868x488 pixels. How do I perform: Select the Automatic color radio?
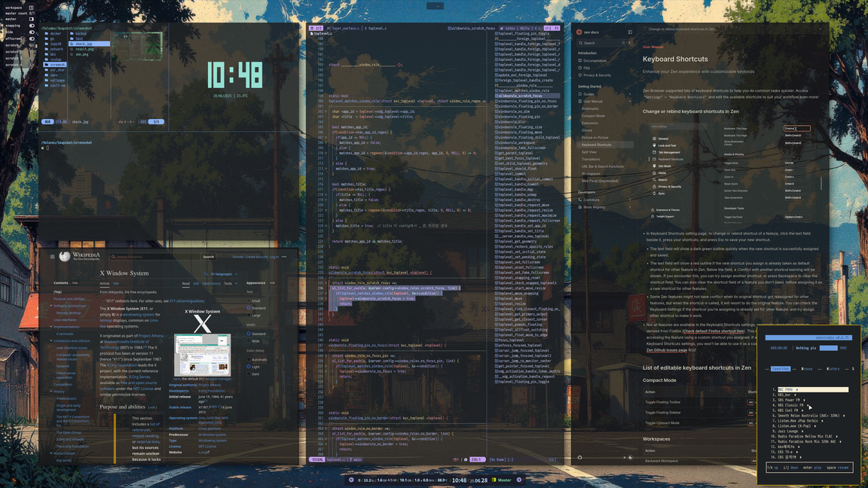tap(249, 360)
